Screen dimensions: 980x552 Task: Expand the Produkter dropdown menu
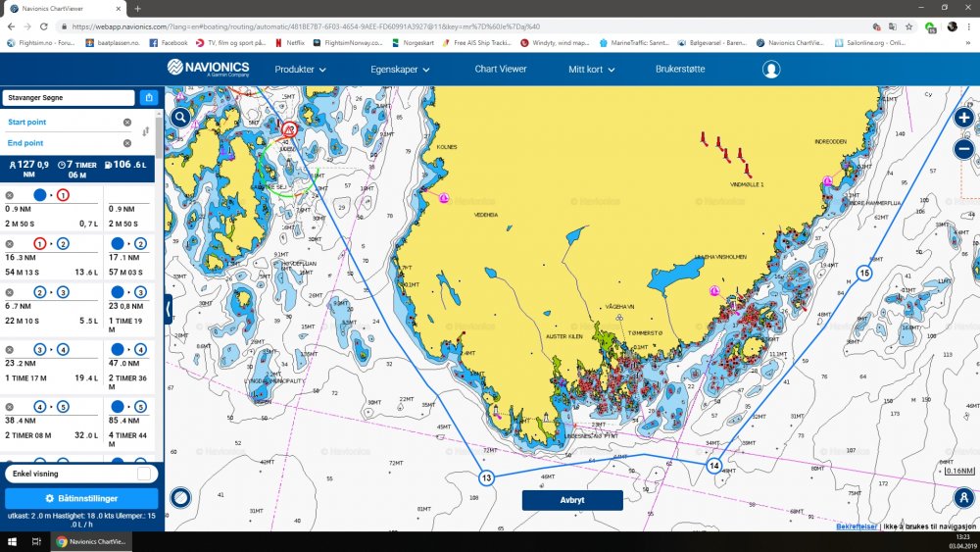coord(301,70)
